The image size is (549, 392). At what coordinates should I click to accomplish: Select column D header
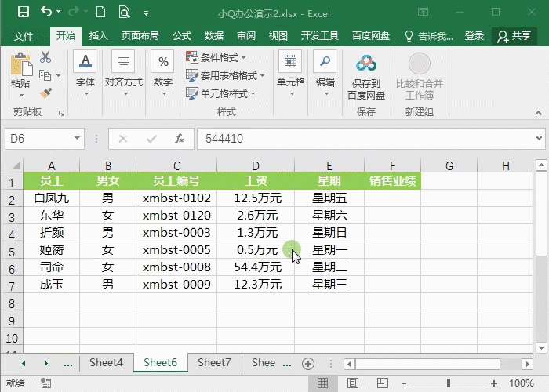coord(256,165)
